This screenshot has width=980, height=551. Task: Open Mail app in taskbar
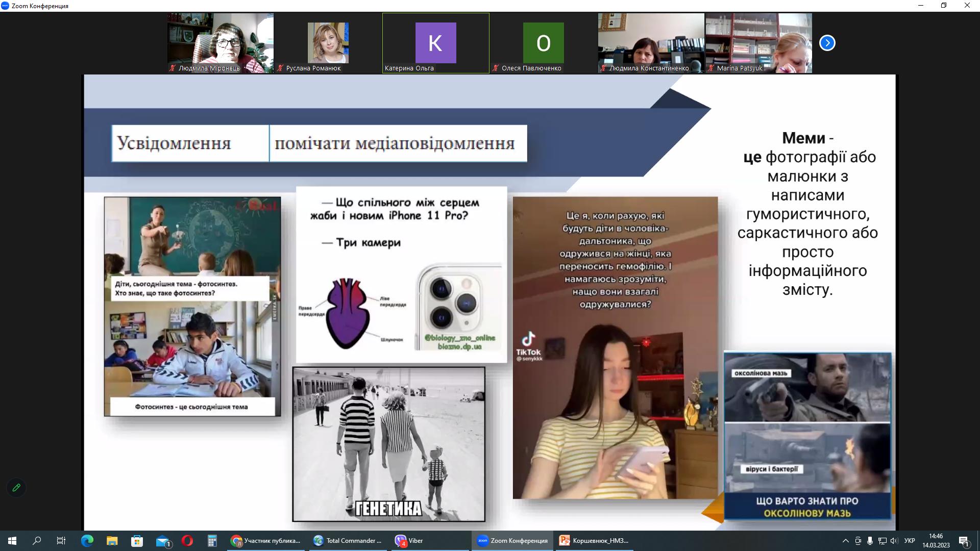pos(162,540)
